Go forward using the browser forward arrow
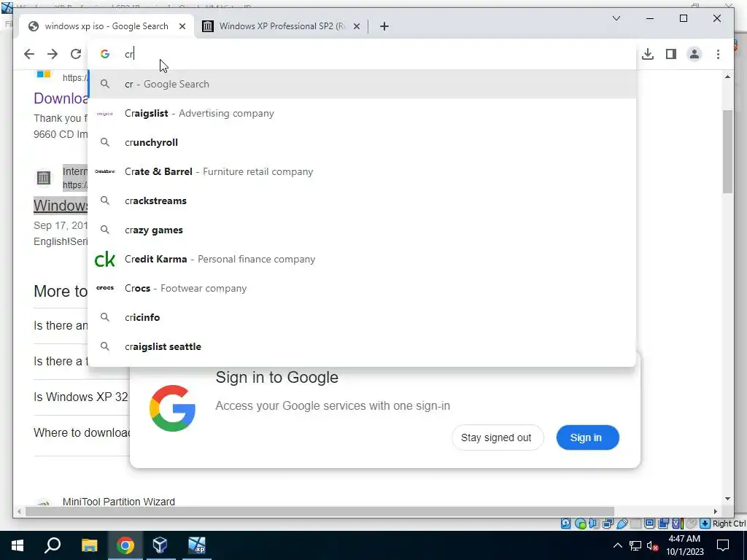Viewport: 747px width, 560px height. (53, 54)
